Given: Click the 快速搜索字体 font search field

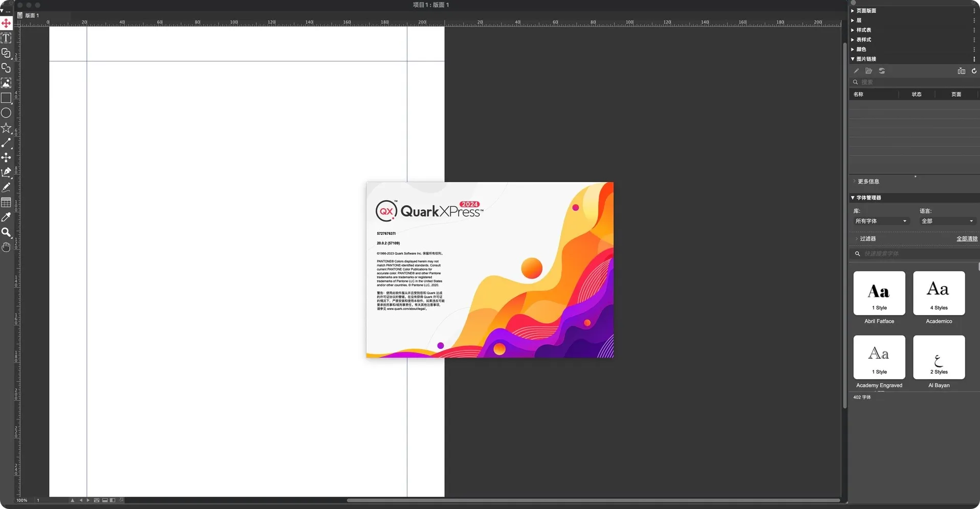Looking at the screenshot, I should [x=915, y=254].
